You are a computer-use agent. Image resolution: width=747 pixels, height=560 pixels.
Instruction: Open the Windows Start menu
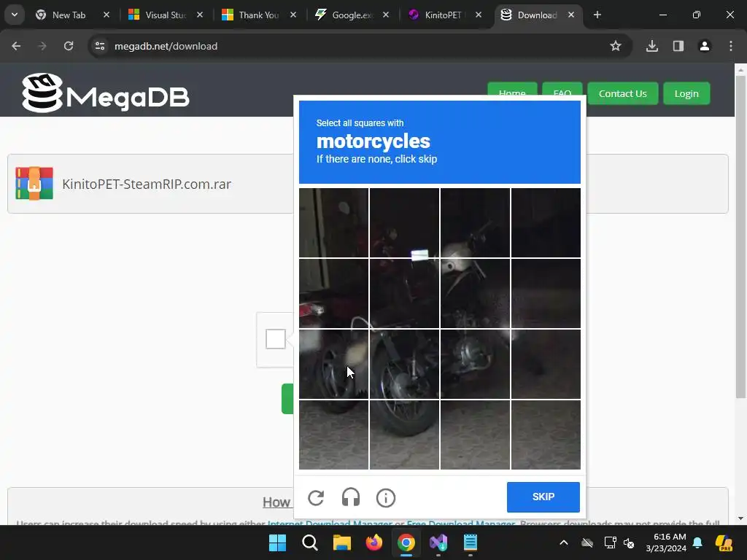point(278,542)
